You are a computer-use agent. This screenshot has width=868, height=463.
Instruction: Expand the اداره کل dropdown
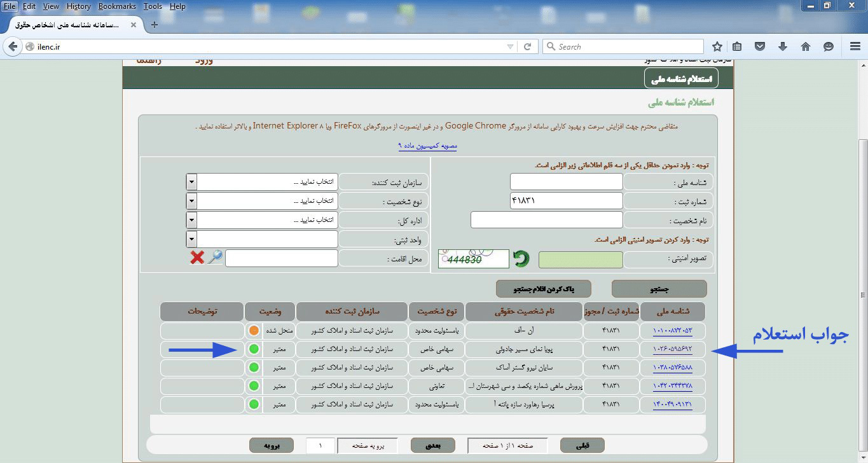pos(191,220)
